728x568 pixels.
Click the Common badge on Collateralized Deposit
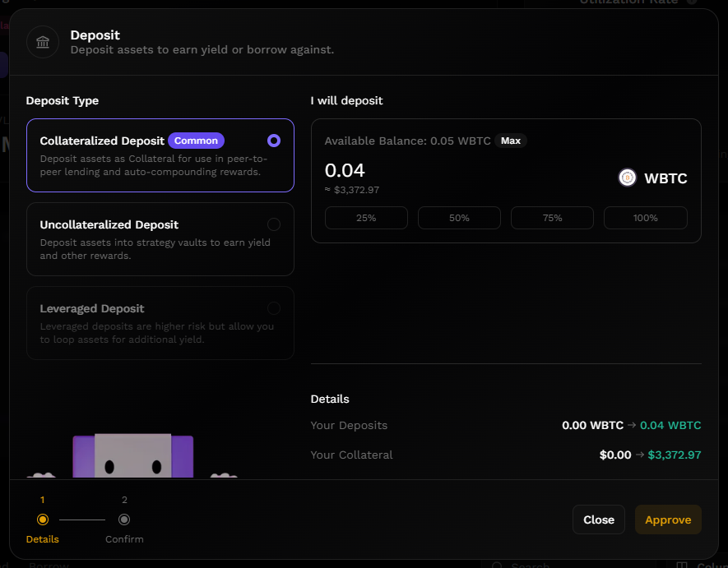pos(196,141)
